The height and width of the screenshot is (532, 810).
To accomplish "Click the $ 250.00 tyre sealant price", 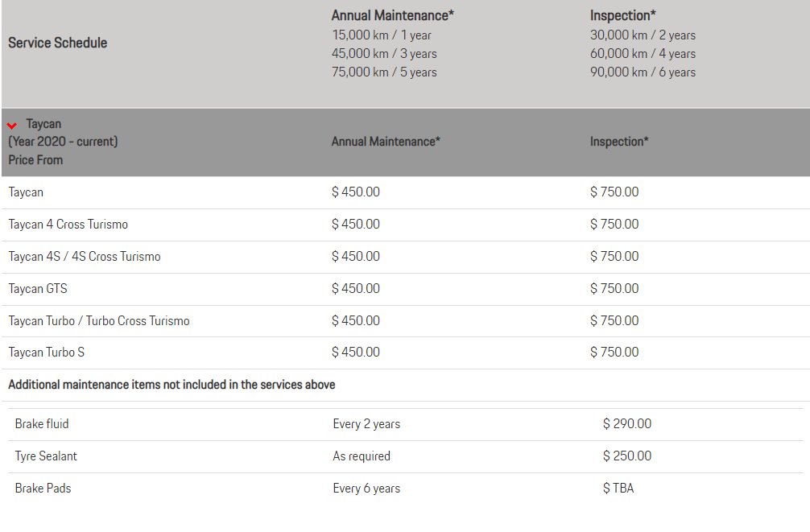I will (x=627, y=456).
